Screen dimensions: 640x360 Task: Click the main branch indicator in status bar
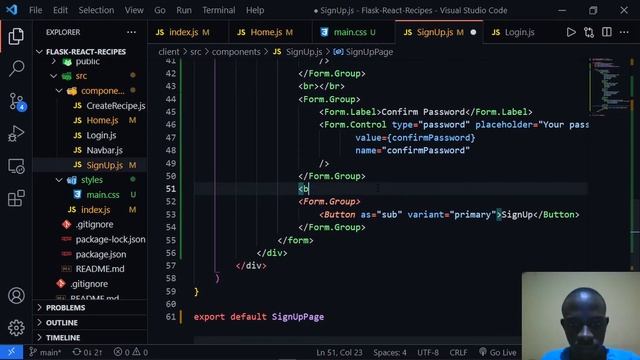[x=45, y=352]
